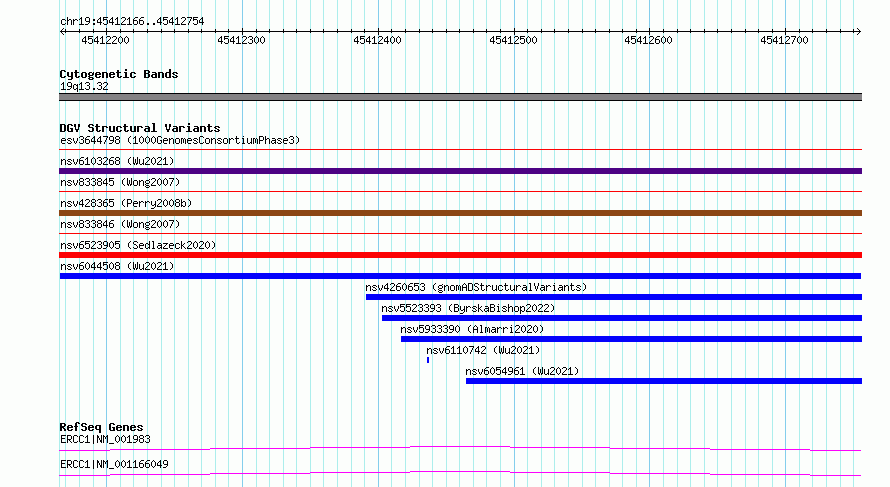
Task: Click the DGV Structural Variants track title
Action: 140,128
